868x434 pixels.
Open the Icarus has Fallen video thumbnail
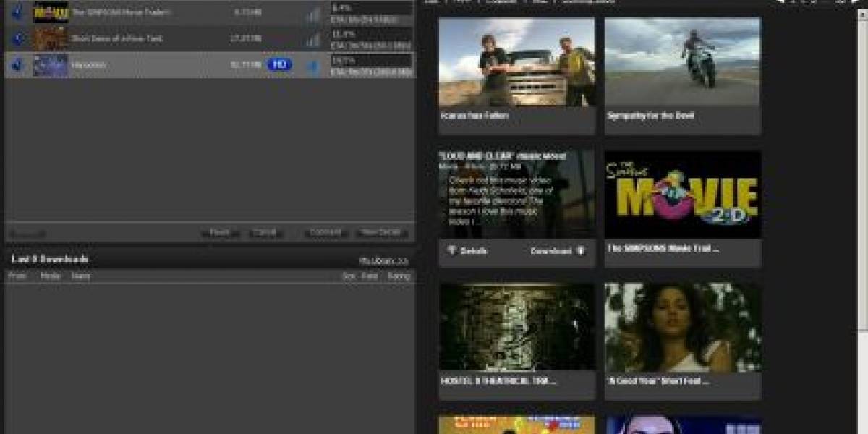pos(516,62)
